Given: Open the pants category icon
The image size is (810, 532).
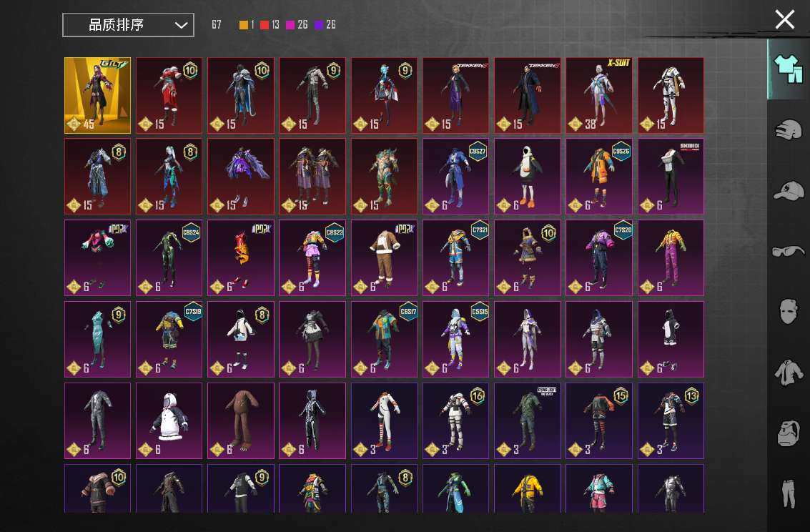Looking at the screenshot, I should tap(789, 493).
